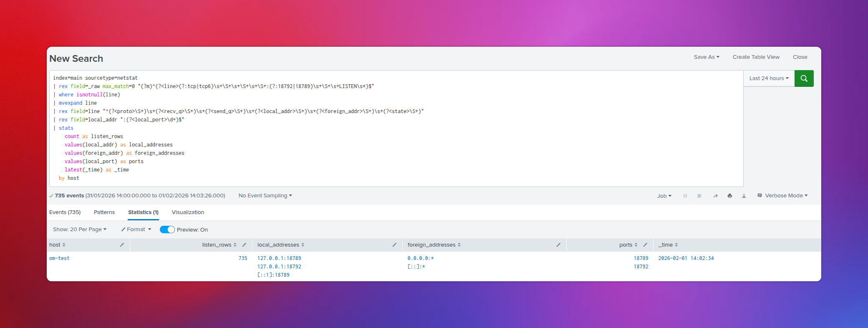Click the print results icon

(x=729, y=196)
